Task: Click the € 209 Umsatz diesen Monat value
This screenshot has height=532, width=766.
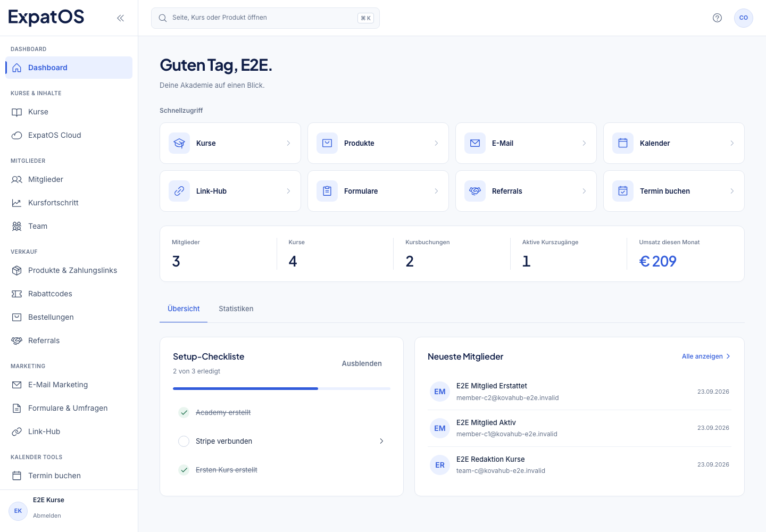Action: (657, 261)
